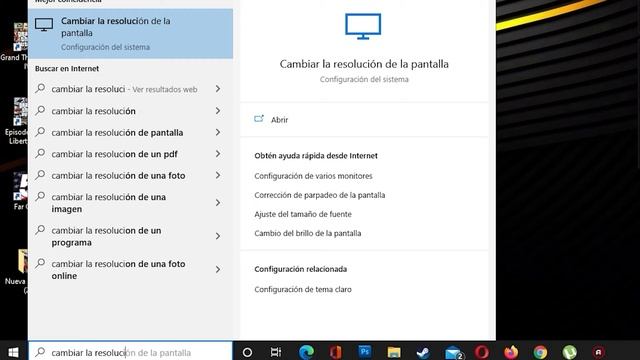Screen dimensions: 640x360
Task: Open the Mail app in the taskbar
Action: pyautogui.click(x=453, y=353)
